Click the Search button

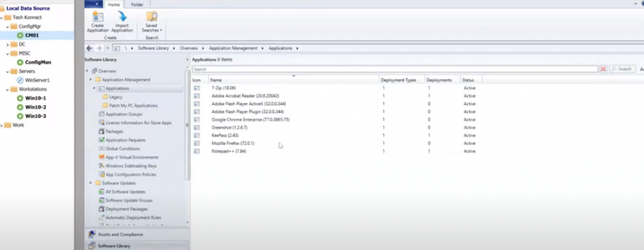[622, 69]
